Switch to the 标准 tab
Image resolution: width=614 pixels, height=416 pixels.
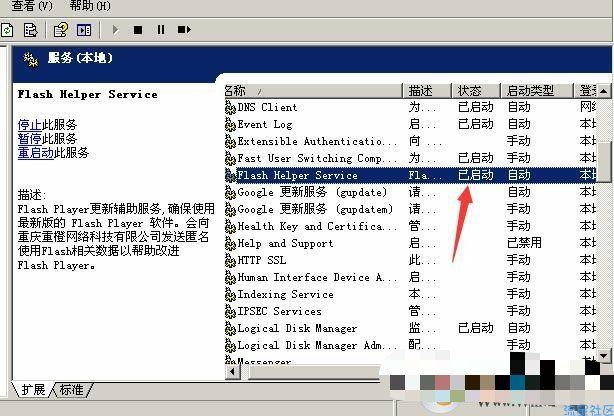pyautogui.click(x=71, y=390)
